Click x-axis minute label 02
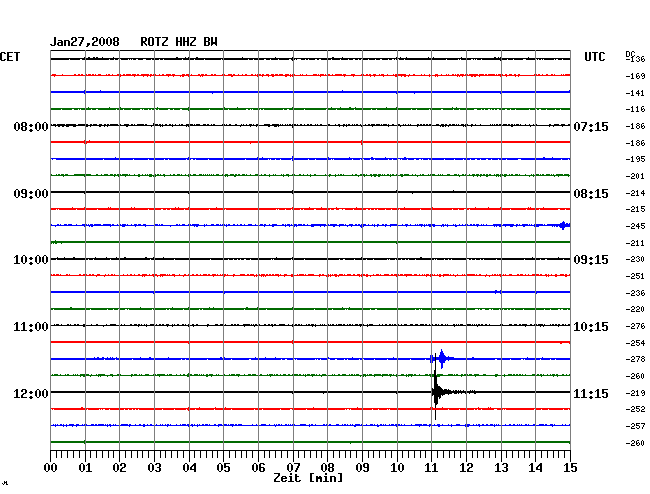 119,468
